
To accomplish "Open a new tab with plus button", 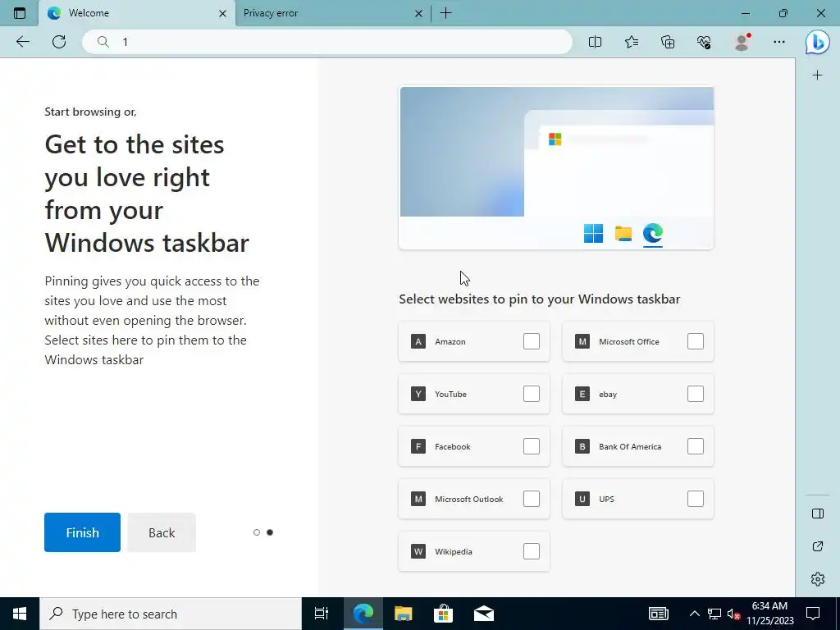I will pyautogui.click(x=445, y=13).
